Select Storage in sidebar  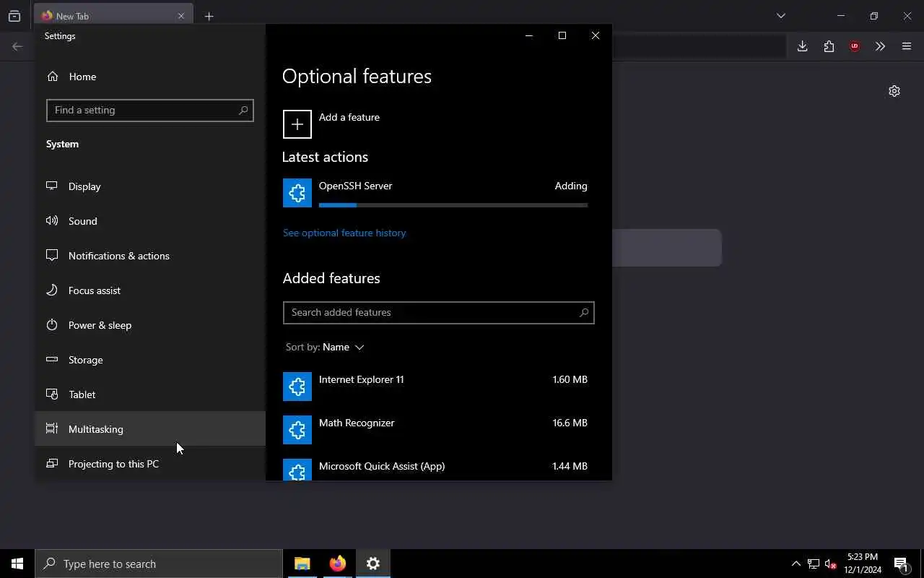pyautogui.click(x=150, y=360)
